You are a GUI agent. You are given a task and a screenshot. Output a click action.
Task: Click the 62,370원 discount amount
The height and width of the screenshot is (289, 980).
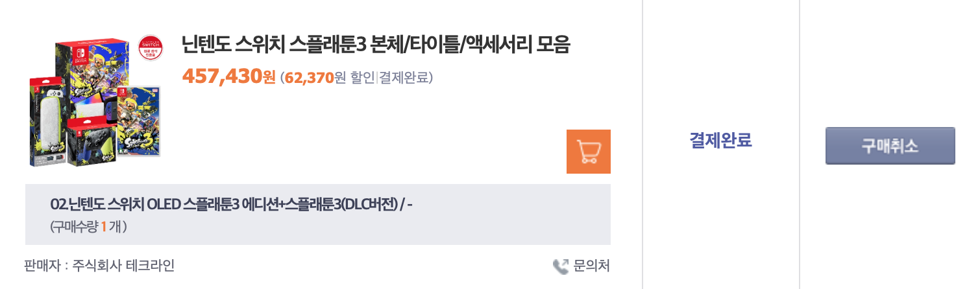(x=309, y=78)
